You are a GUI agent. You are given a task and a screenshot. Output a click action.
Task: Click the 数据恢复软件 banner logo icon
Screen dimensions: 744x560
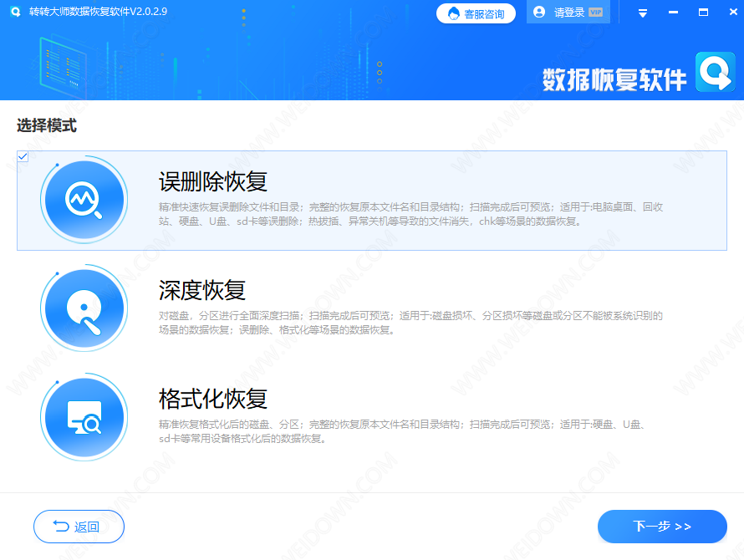coord(716,72)
